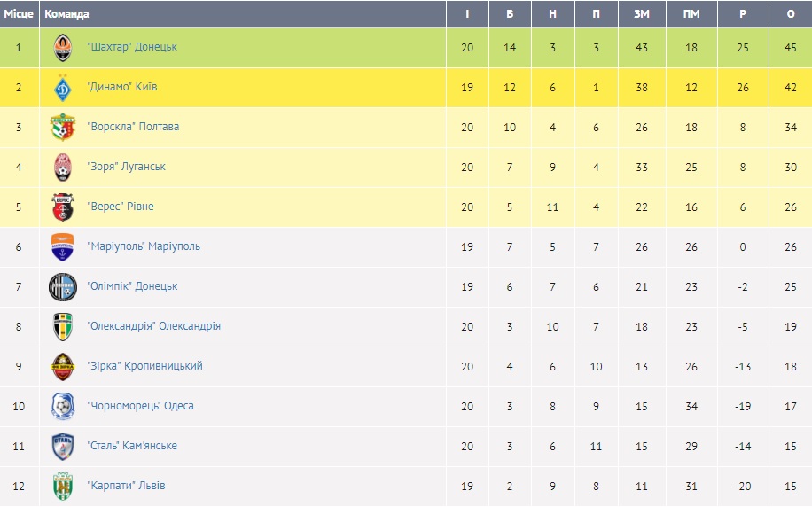This screenshot has height=507, width=812.
Task: Click the Dynamo Kyiv club crest
Action: pyautogui.click(x=63, y=88)
